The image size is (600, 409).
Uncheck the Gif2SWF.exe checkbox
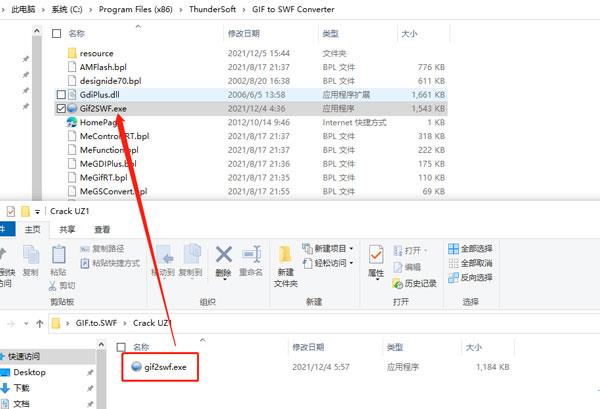click(61, 108)
